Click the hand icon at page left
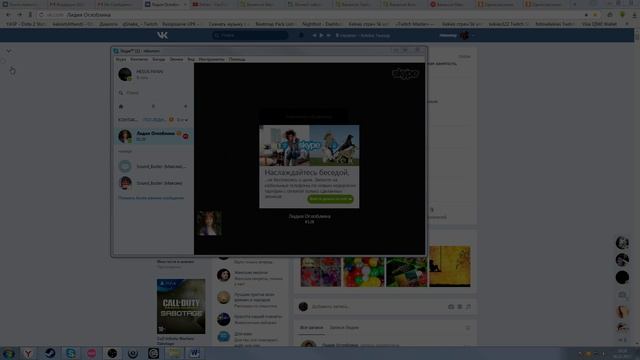Screen dimensions: 640x360 [12, 71]
